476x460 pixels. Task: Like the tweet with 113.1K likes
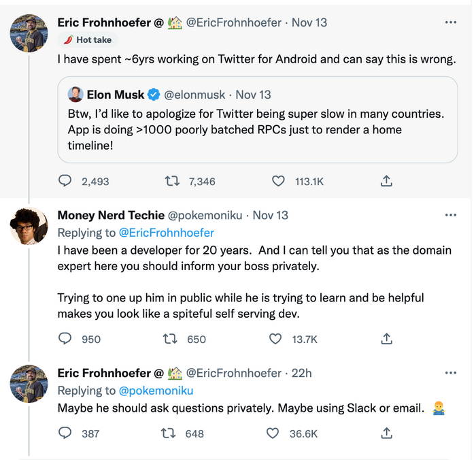coord(278,181)
